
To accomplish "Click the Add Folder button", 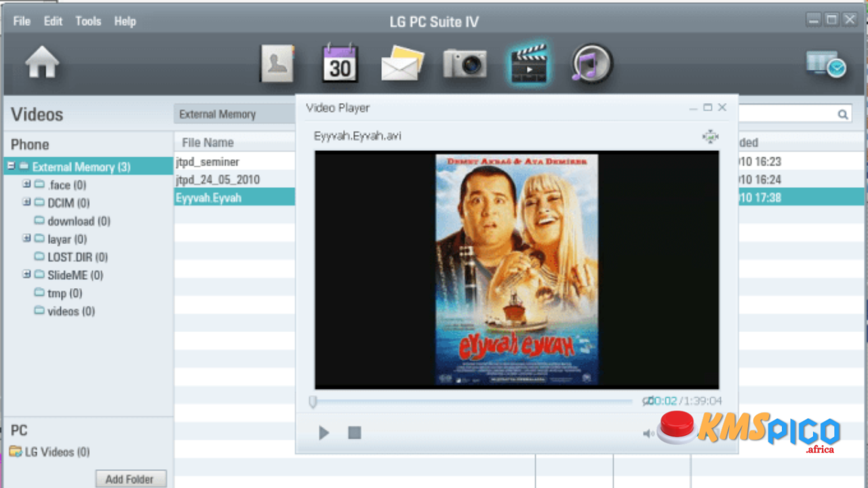I will pyautogui.click(x=131, y=479).
